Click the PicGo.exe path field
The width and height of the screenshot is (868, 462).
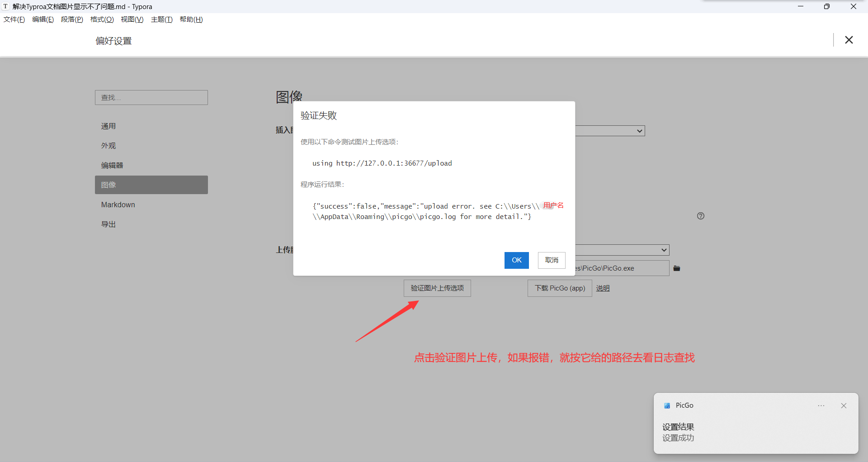point(622,268)
